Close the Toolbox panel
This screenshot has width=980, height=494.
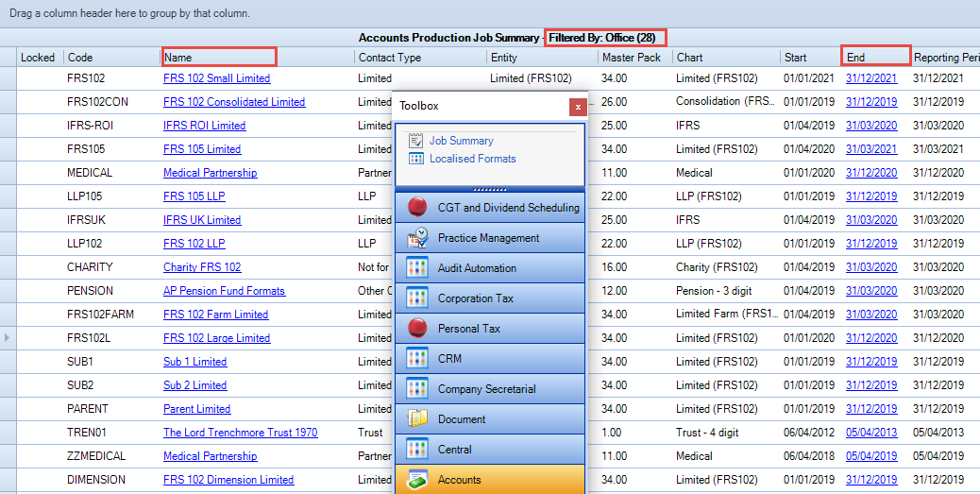(x=578, y=107)
